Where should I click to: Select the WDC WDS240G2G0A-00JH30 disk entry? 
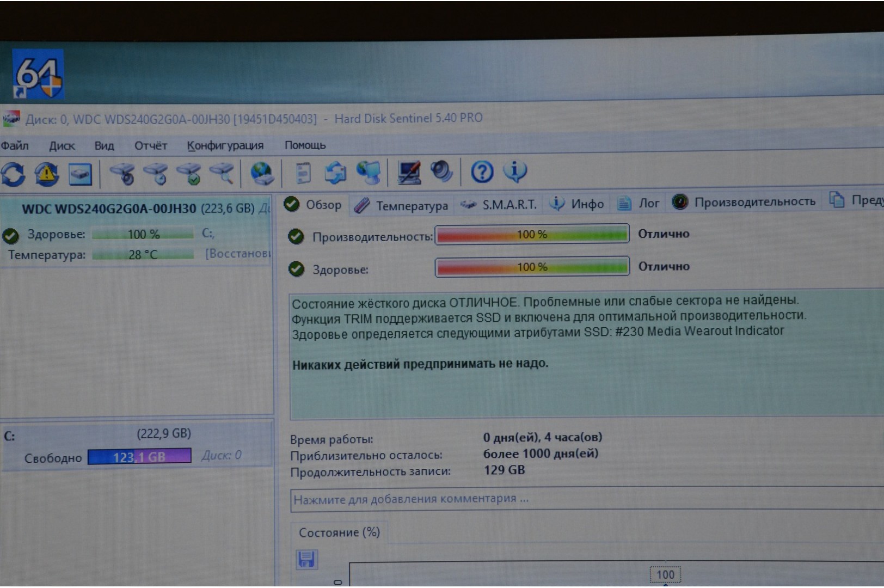(x=109, y=209)
